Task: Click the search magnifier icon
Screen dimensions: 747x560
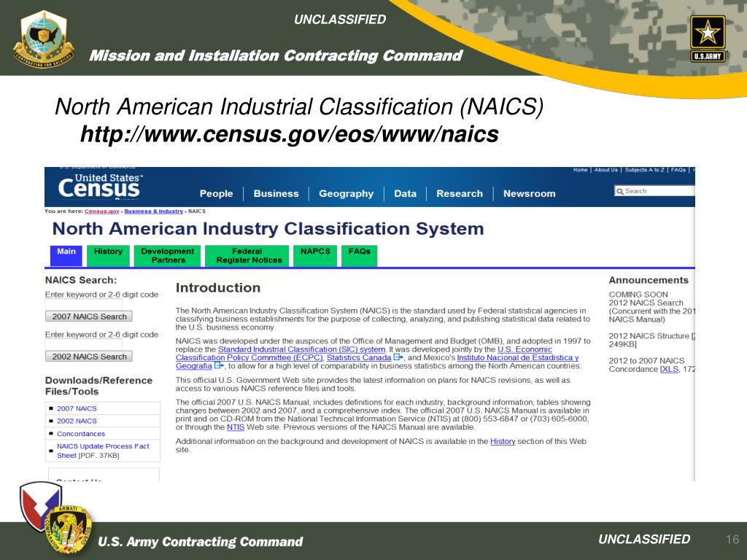Action: 620,192
